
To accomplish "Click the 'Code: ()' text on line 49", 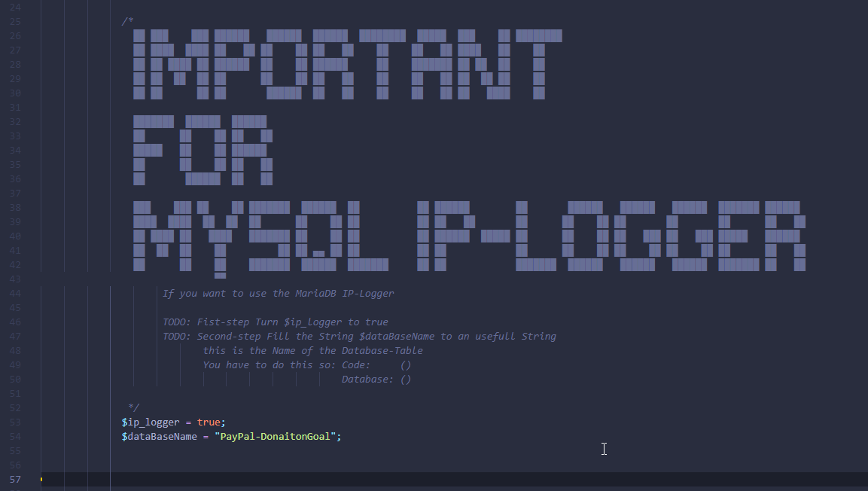I will 376,365.
